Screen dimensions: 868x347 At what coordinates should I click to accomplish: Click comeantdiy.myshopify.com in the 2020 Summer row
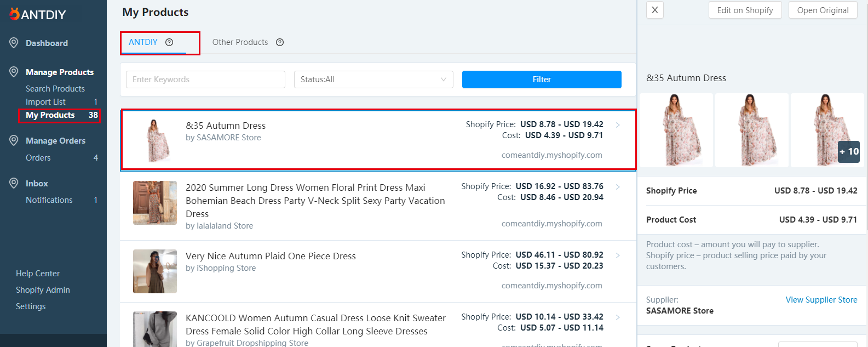552,224
